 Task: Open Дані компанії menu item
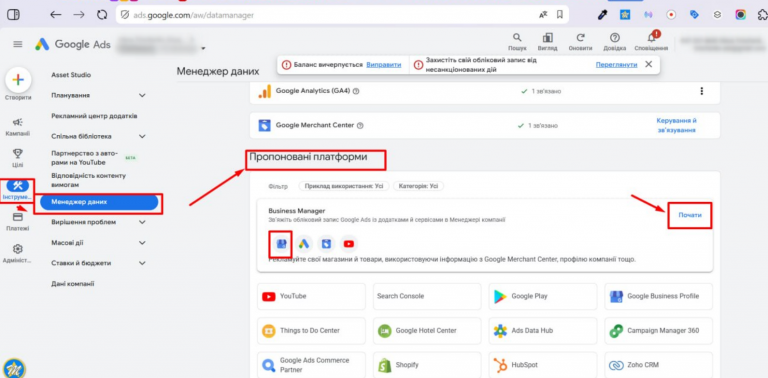[x=72, y=284]
